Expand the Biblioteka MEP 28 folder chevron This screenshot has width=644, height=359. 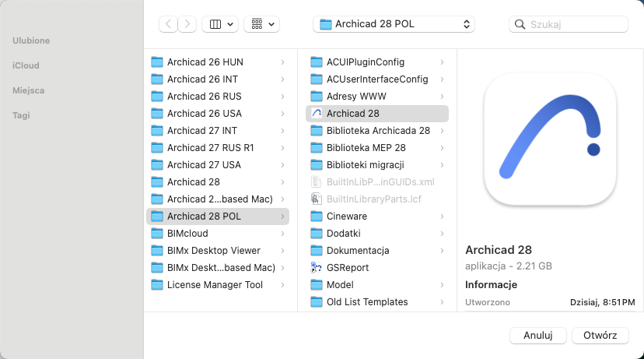pos(442,148)
